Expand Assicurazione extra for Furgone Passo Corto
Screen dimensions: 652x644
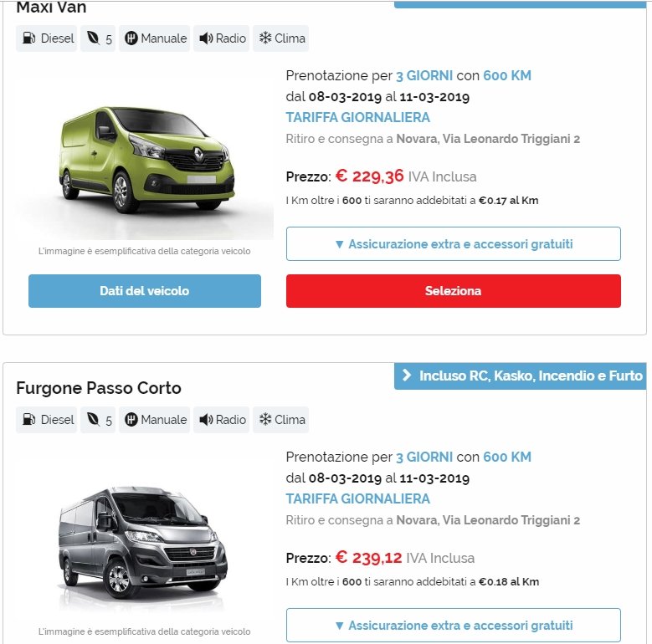[x=454, y=626]
